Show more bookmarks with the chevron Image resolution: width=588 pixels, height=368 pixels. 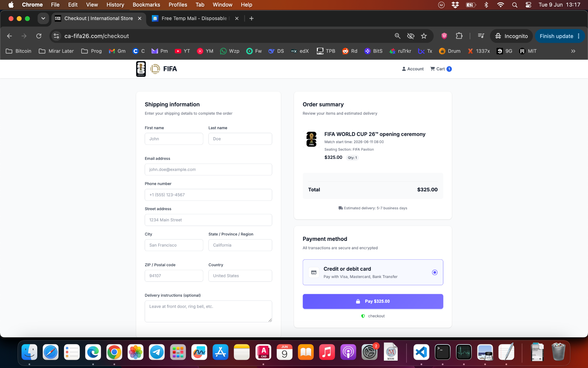(573, 51)
